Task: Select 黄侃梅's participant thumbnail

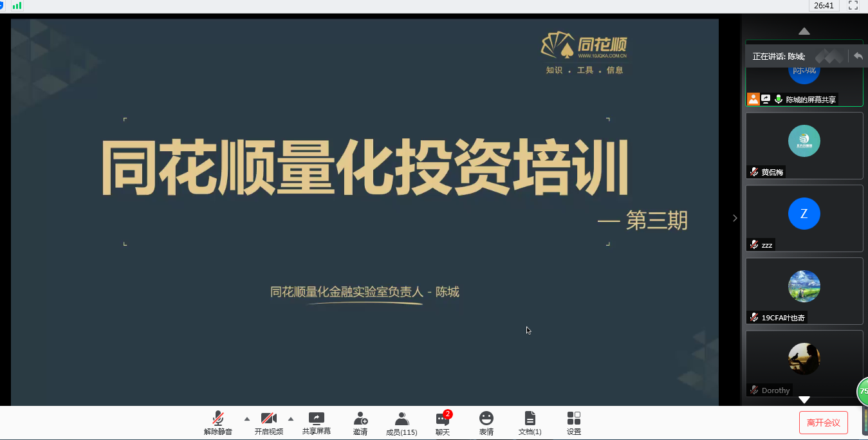Action: pos(804,146)
